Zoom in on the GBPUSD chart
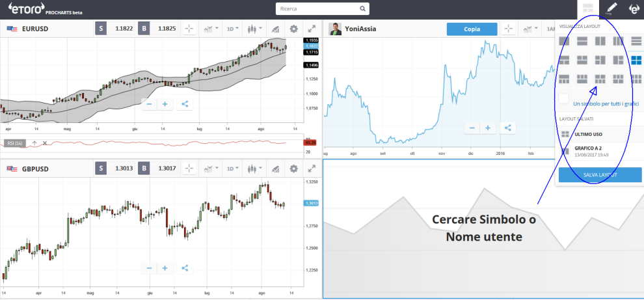 click(x=165, y=267)
